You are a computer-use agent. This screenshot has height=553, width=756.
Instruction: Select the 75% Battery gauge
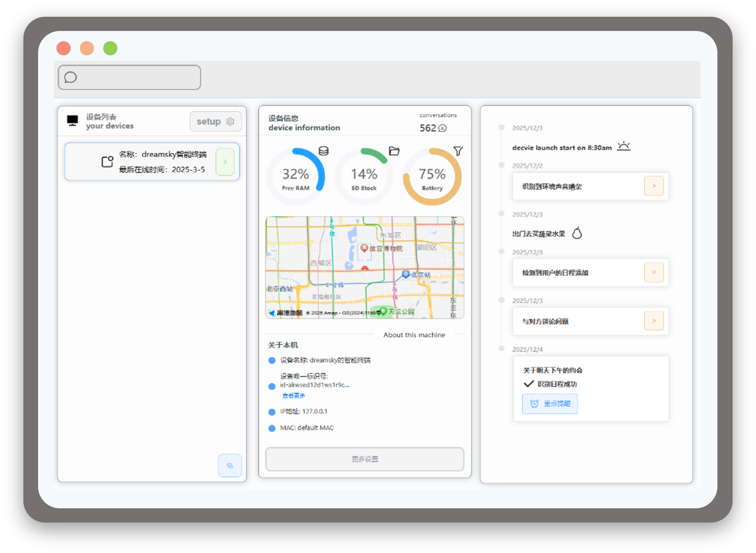(432, 177)
